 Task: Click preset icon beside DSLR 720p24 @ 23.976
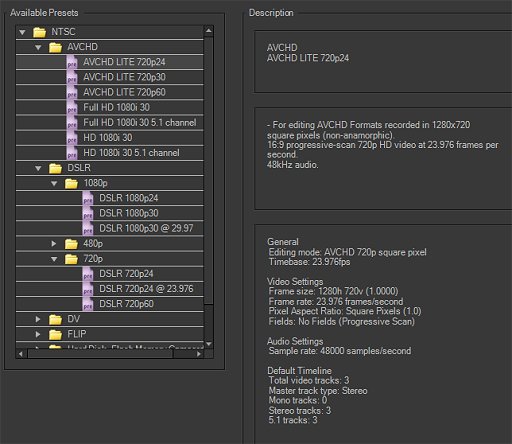[88, 289]
